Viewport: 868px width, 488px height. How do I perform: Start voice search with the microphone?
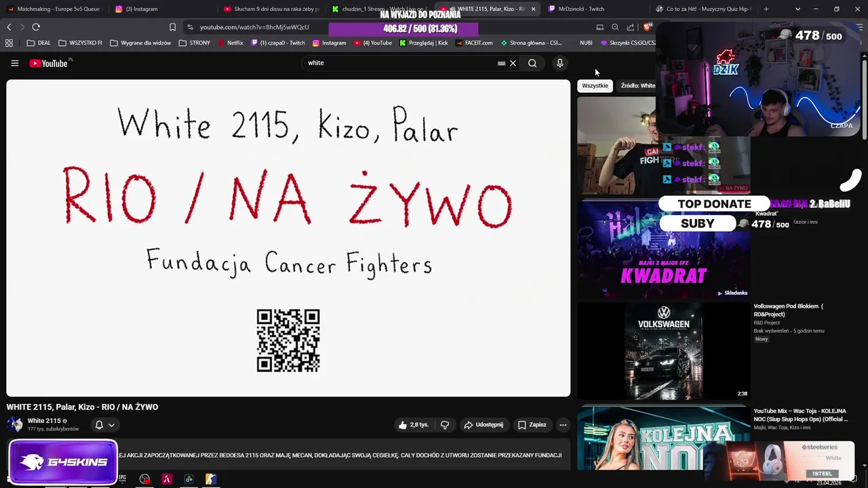(559, 63)
